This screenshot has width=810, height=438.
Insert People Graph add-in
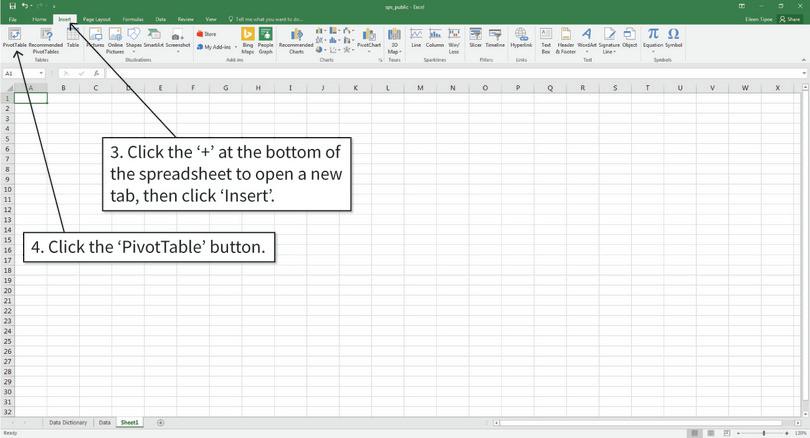tap(266, 41)
